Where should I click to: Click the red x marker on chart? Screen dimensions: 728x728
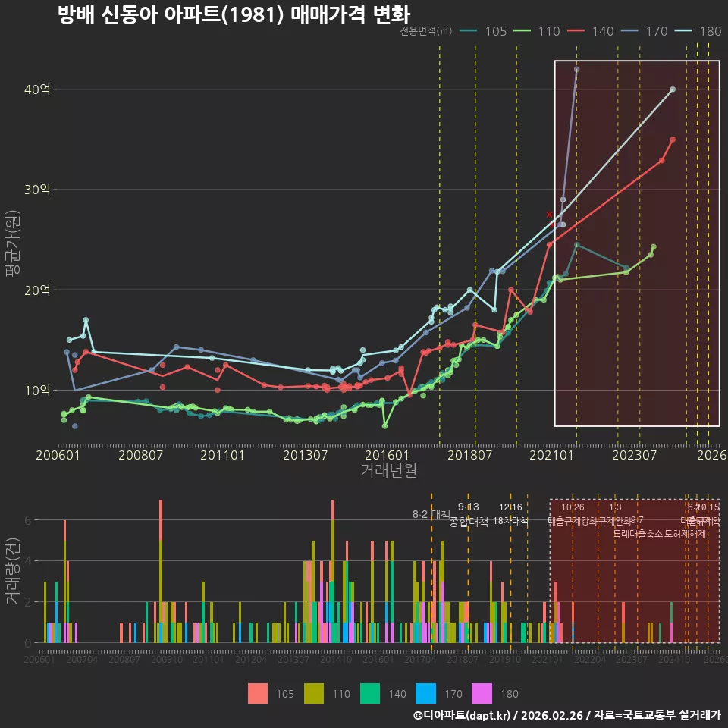549,215
